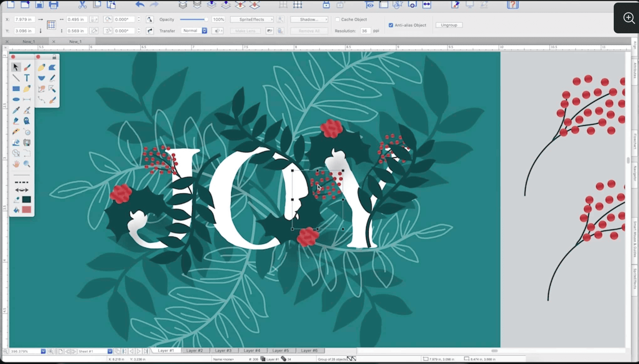Click the dark teal pen ink swatch
Viewport: 639px width, 364px height.
(x=26, y=199)
